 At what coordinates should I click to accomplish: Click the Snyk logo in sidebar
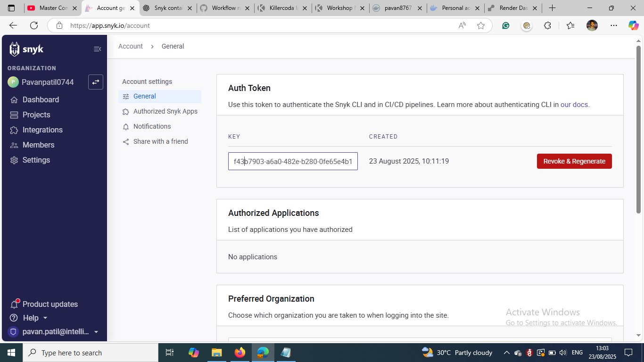click(26, 49)
